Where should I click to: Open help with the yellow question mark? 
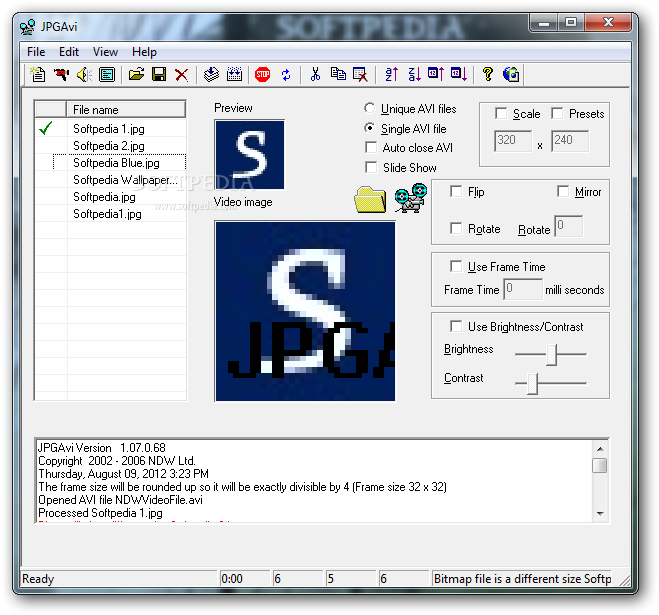coord(488,75)
